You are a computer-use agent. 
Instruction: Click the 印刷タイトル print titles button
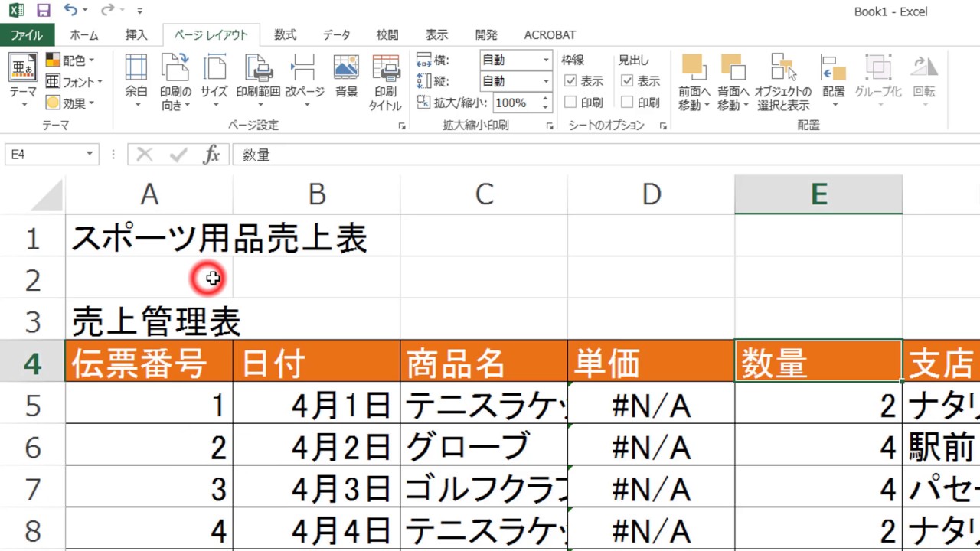(386, 80)
